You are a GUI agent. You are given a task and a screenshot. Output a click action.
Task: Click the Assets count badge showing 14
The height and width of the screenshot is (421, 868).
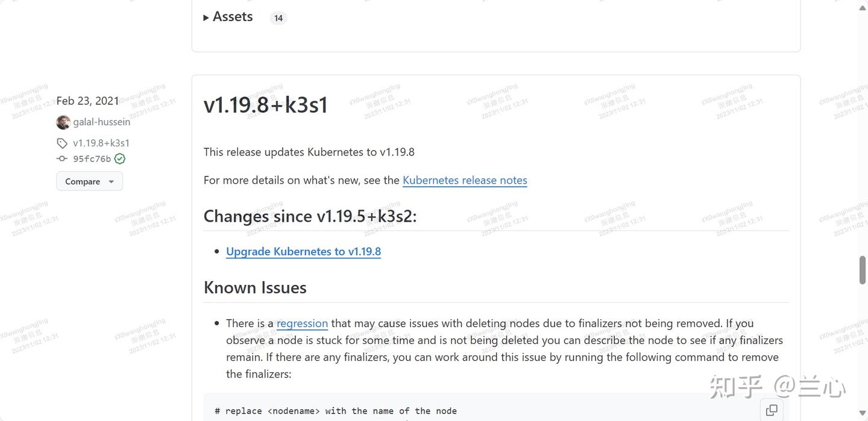tap(278, 17)
